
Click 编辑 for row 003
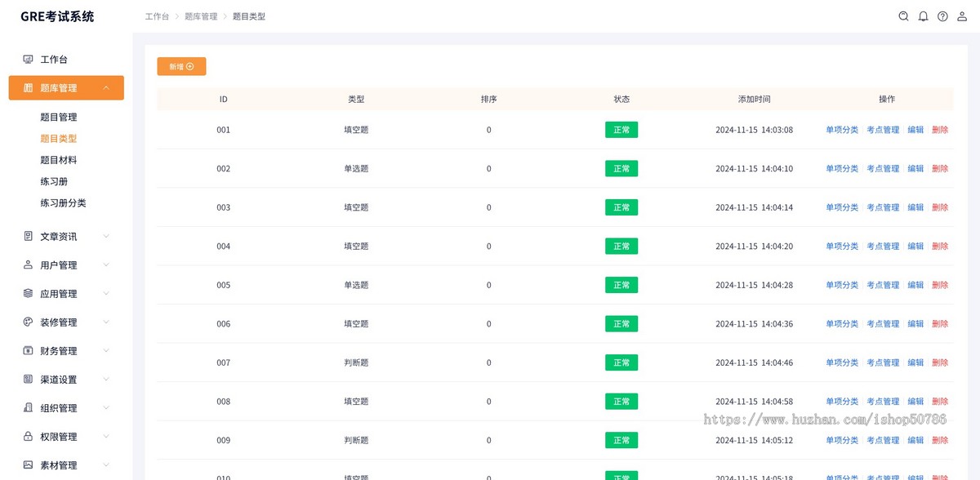point(915,207)
